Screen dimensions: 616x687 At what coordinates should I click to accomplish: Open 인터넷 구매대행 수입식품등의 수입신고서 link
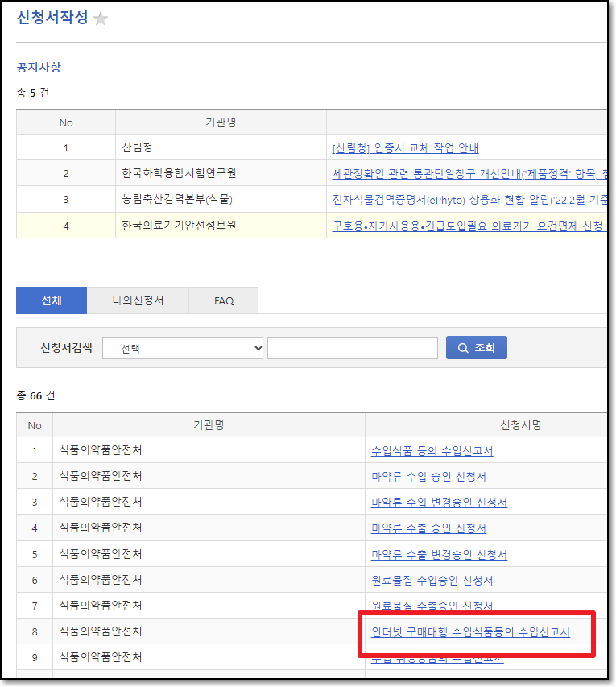coord(470,632)
